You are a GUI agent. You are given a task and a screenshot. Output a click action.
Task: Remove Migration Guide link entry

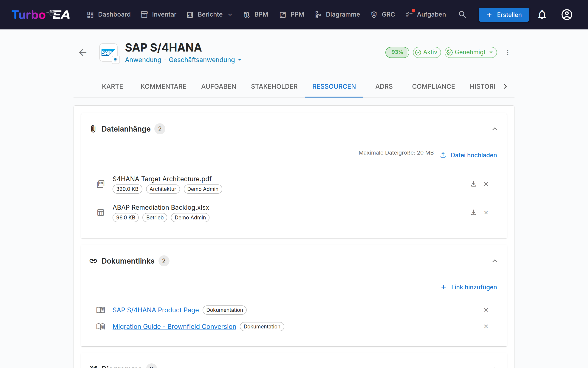(x=486, y=326)
